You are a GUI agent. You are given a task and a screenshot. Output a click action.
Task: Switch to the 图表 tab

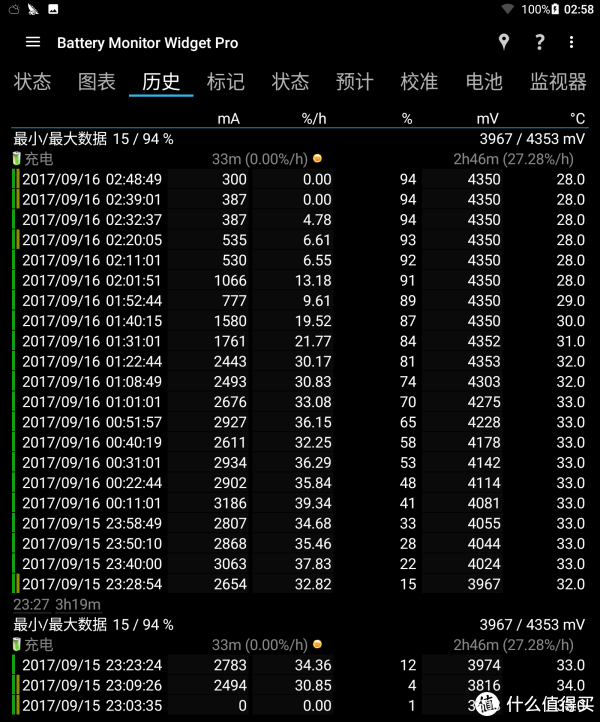point(97,82)
